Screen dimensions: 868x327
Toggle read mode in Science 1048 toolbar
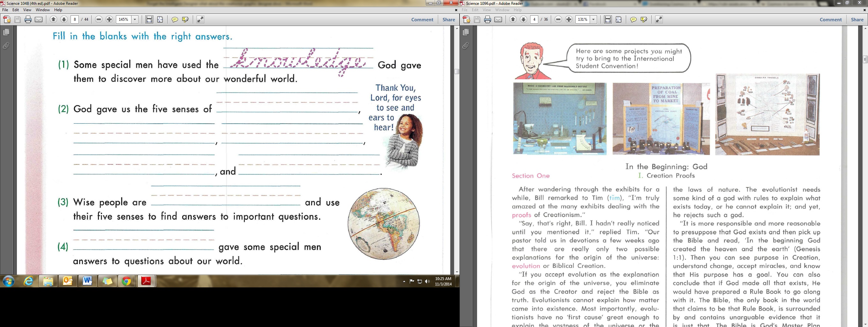200,19
